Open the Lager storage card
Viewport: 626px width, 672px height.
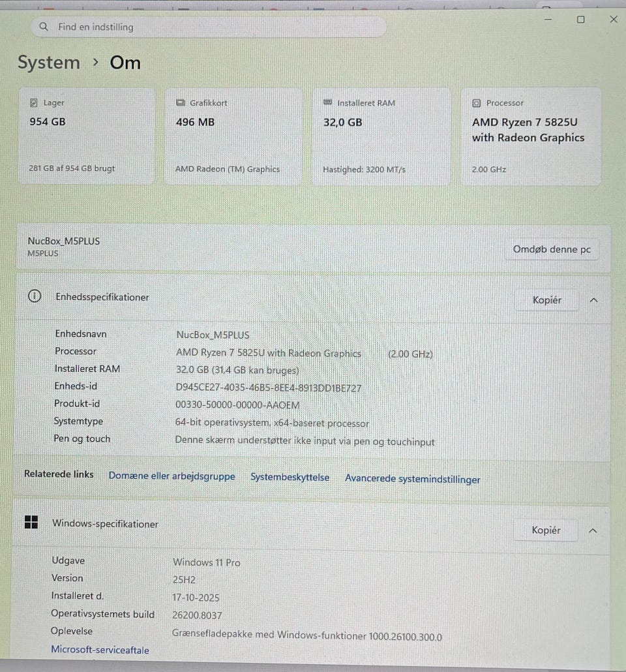(87, 136)
